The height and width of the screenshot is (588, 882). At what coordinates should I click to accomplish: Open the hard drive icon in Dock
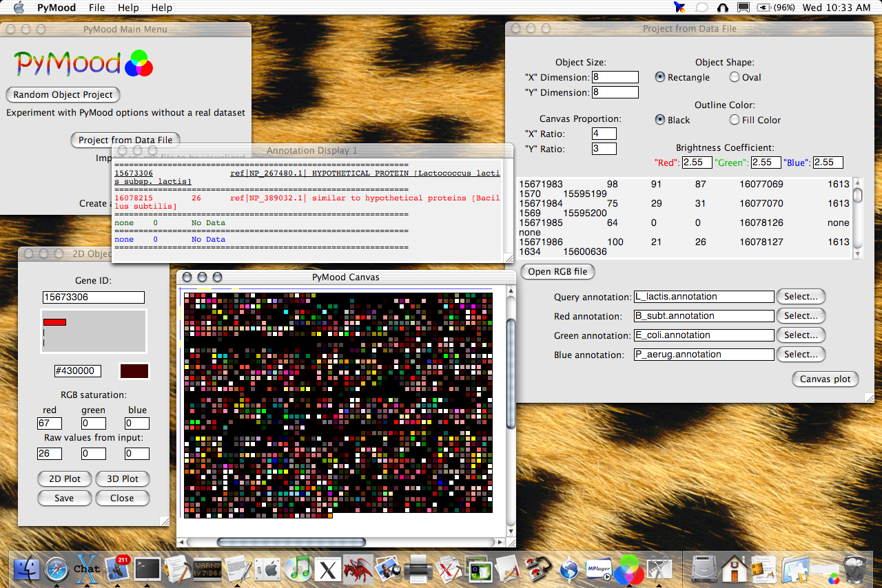coord(704,569)
